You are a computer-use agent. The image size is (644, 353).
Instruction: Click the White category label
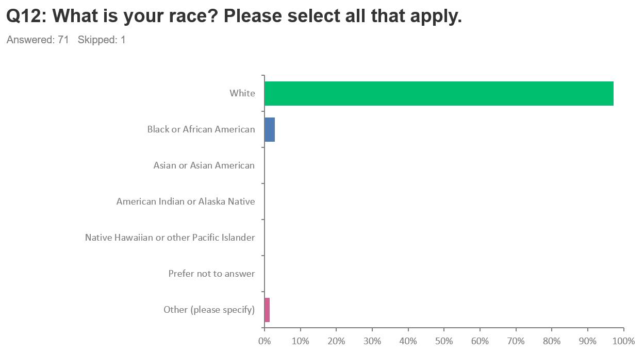tap(242, 93)
